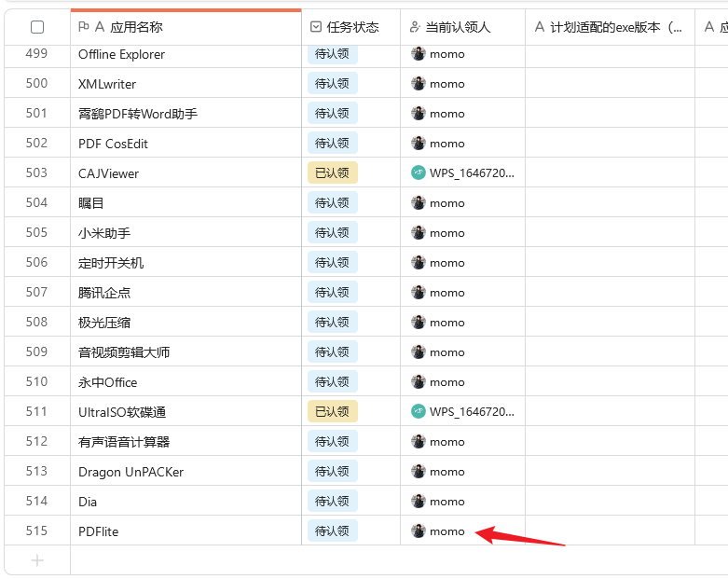This screenshot has height=579, width=728.
Task: Select the 瞩目 cell
Action: pyautogui.click(x=185, y=203)
